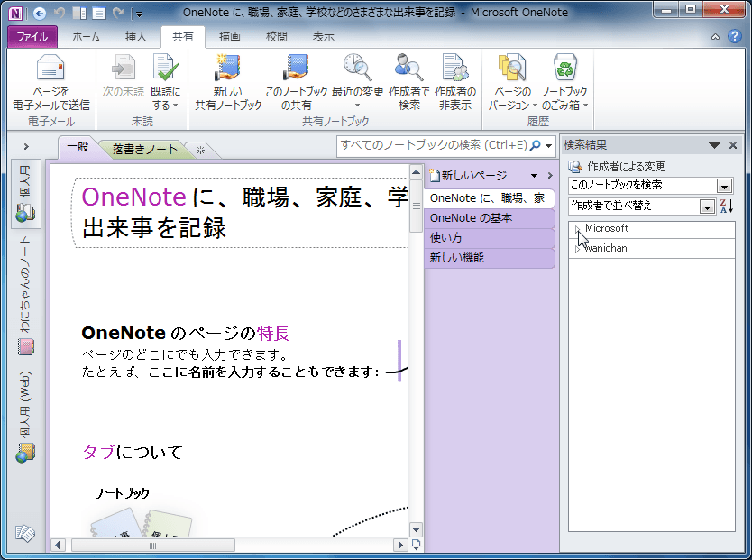This screenshot has height=560, width=752.
Task: Minimize the ribbon with the caret icon
Action: click(x=715, y=37)
